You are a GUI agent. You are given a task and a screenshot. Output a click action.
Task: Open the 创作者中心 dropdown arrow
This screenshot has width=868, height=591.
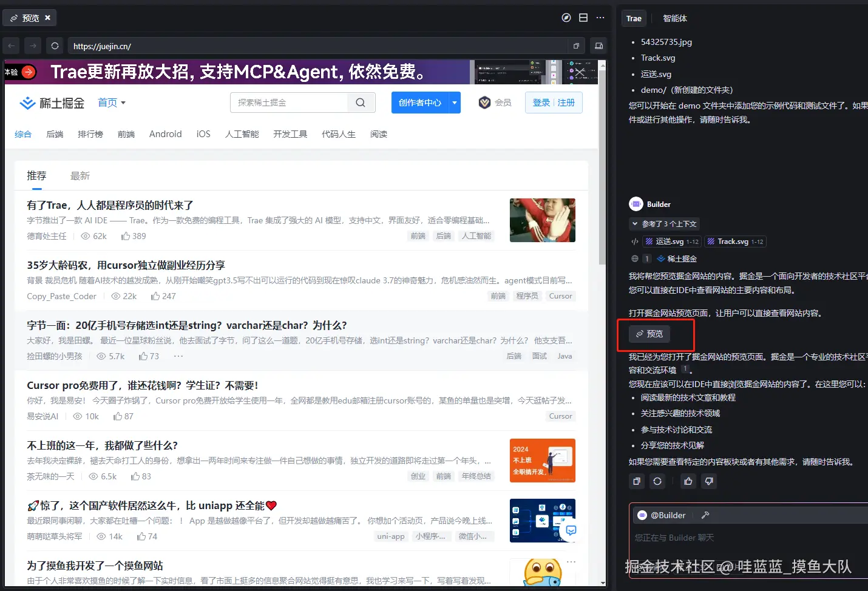click(x=455, y=103)
